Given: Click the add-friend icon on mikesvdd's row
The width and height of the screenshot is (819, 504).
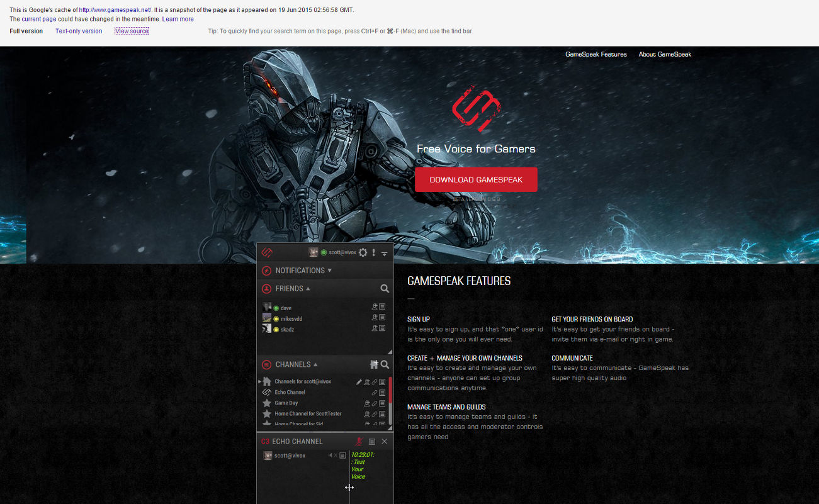Looking at the screenshot, I should click(375, 318).
